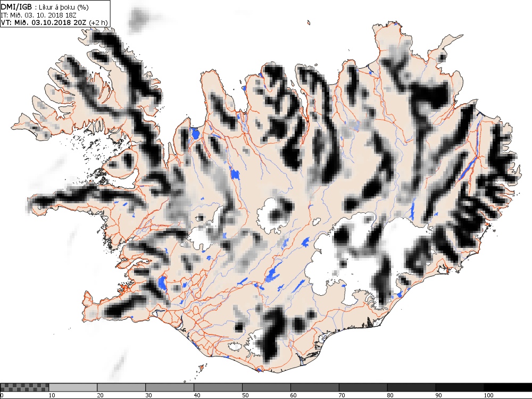Click the 'VT: Mið. 03.10.2018 20Z (+2 h)' line
Screen dimensions: 532x399
[54, 23]
